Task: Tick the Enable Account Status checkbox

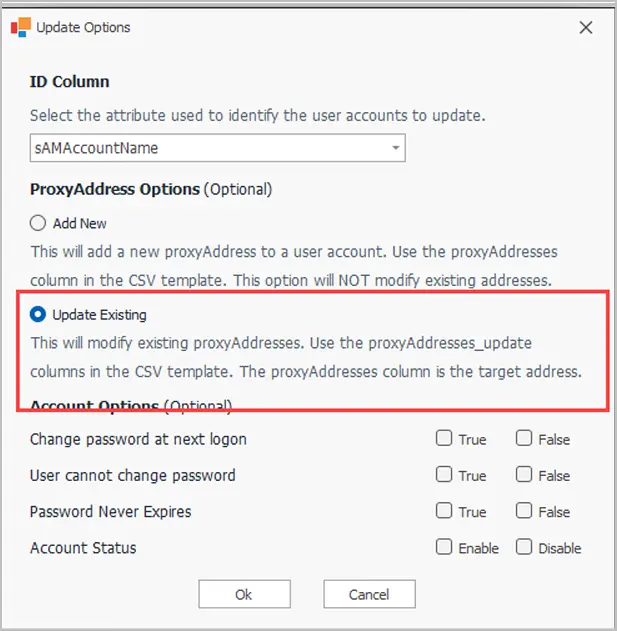Action: tap(444, 547)
